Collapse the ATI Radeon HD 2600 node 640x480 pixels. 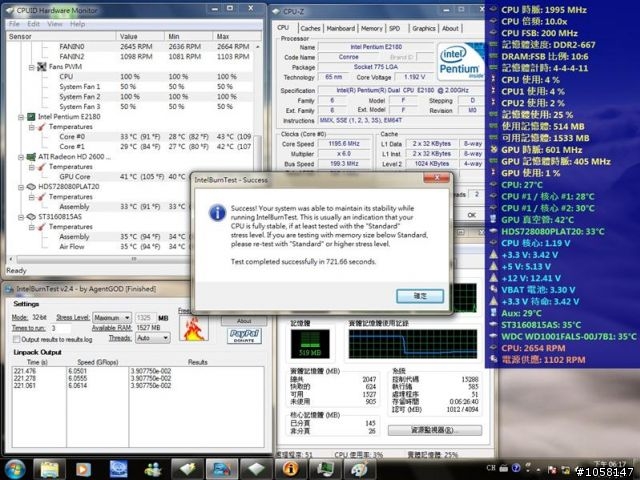(21, 157)
